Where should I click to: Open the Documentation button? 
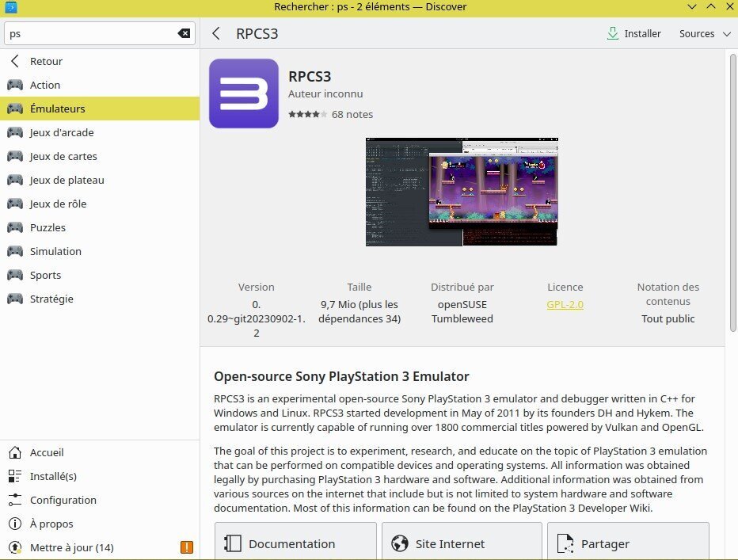pyautogui.click(x=295, y=543)
